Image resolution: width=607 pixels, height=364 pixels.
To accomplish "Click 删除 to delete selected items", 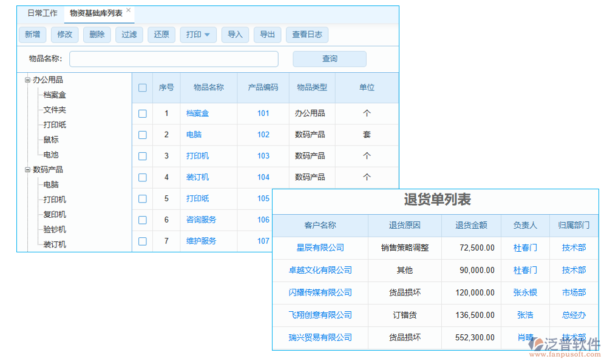I will point(97,35).
